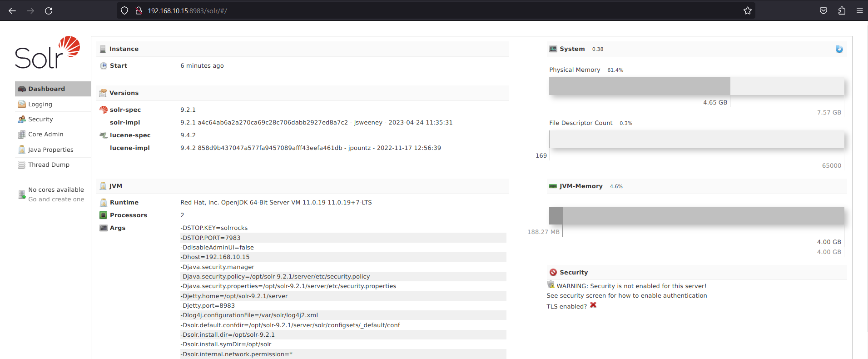The height and width of the screenshot is (359, 868).
Task: Open the Logging page
Action: coord(53,104)
